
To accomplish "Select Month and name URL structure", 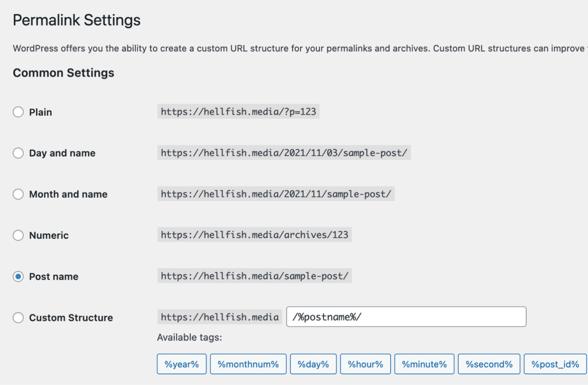I will 18,194.
